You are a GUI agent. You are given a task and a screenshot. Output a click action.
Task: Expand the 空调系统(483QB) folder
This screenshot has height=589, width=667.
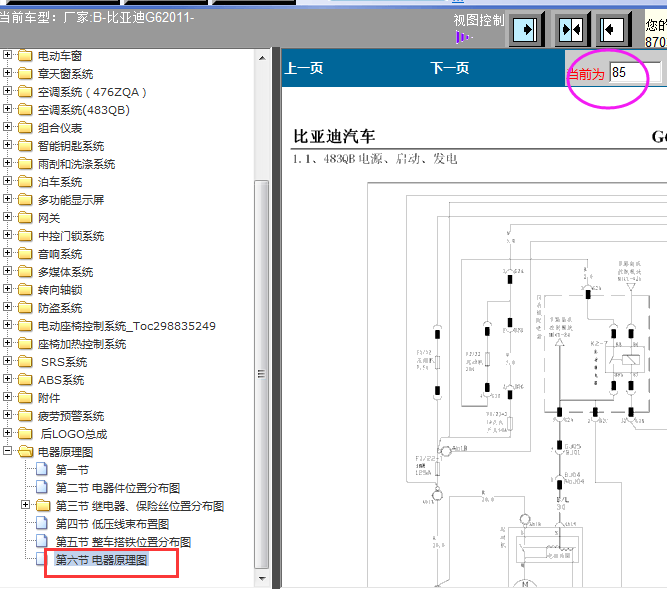click(7, 109)
